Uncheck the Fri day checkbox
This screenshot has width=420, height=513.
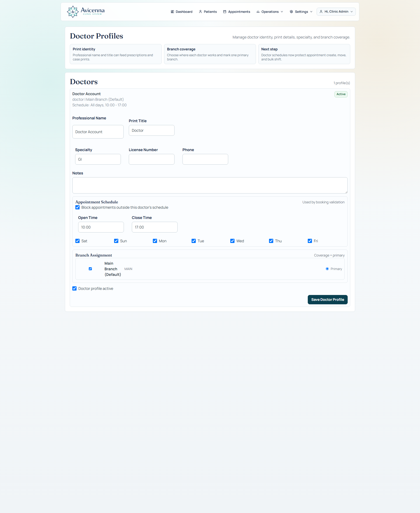click(x=310, y=241)
